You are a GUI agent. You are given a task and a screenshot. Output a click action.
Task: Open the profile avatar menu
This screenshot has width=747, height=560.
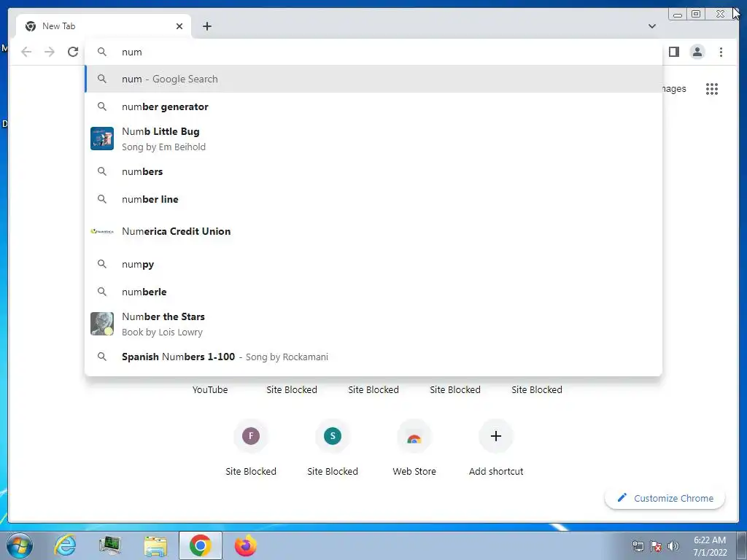click(697, 52)
